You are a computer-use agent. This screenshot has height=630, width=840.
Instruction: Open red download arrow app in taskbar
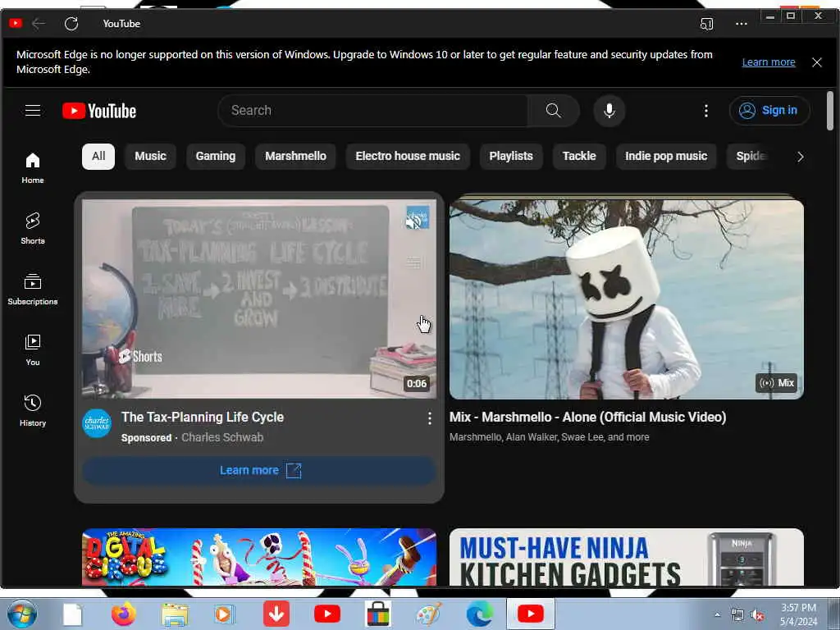coord(276,614)
